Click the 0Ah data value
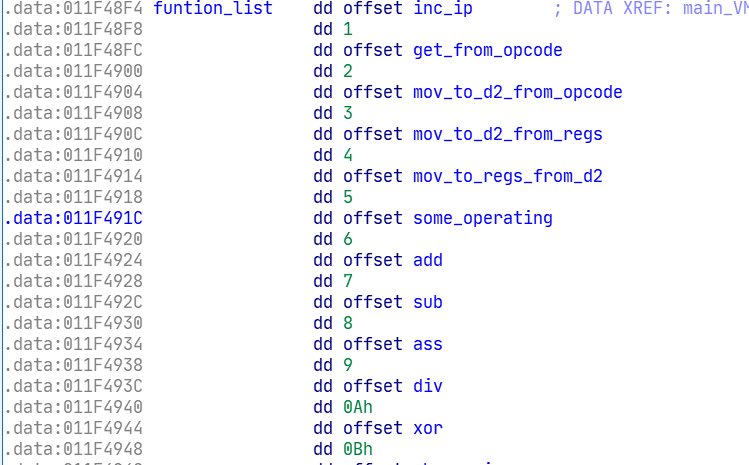The height and width of the screenshot is (465, 749). pos(358,407)
